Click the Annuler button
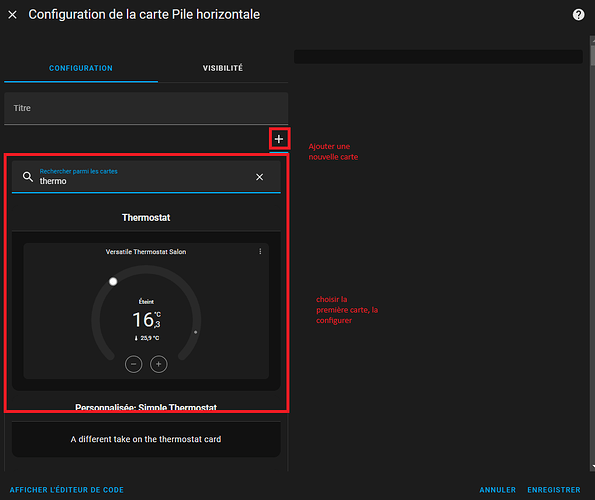595x500 pixels. (497, 490)
